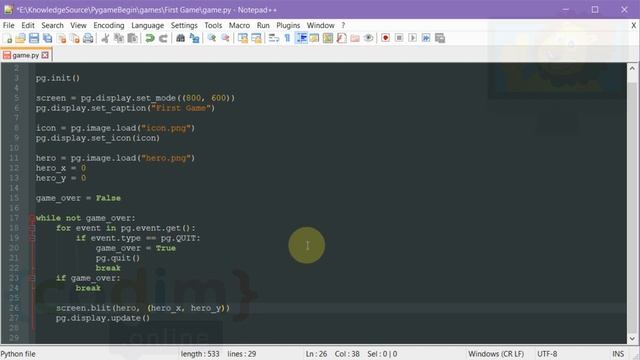640x360 pixels.
Task: Stop macro recording
Action: click(399, 38)
